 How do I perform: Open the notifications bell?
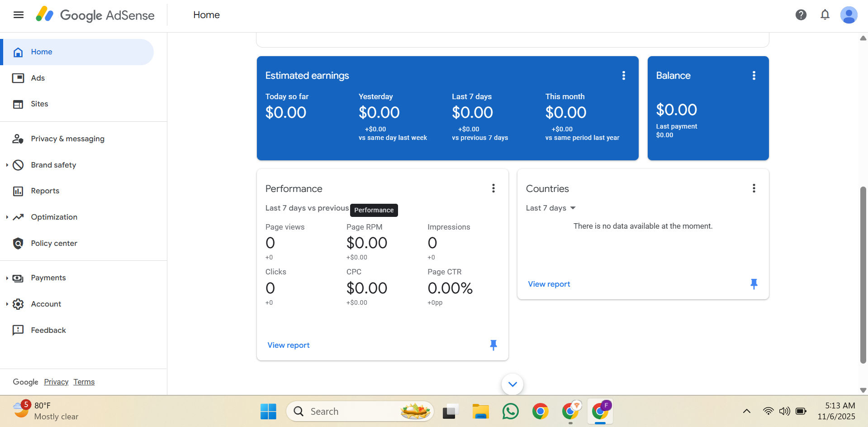[x=825, y=15]
